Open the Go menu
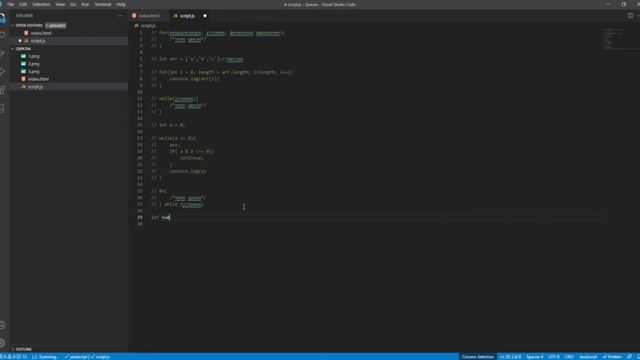Image resolution: width=640 pixels, height=360 pixels. 73,4
